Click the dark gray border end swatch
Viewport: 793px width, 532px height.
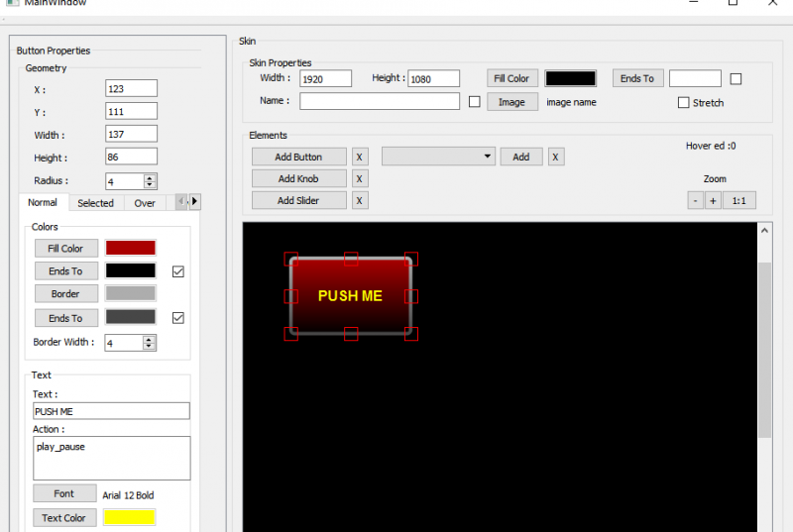pos(131,317)
